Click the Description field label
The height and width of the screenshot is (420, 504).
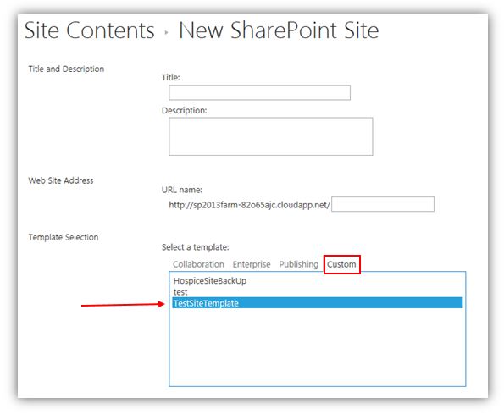click(x=184, y=111)
